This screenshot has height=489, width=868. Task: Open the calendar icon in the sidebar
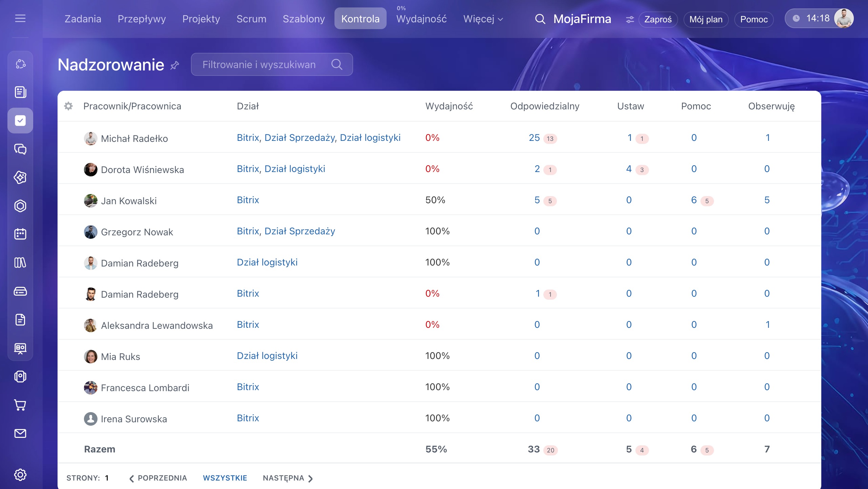[x=20, y=234]
